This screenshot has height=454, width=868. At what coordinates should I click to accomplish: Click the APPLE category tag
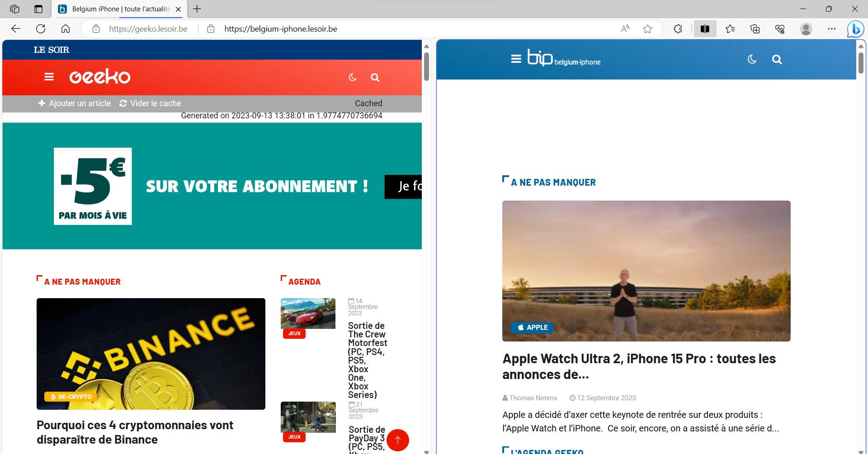[532, 328]
